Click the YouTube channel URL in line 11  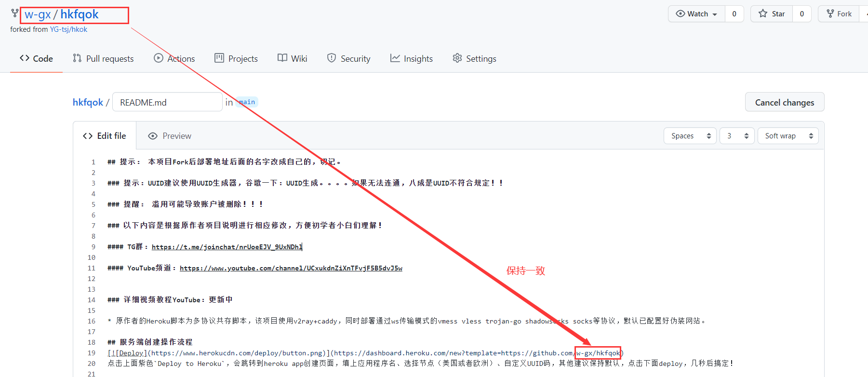coord(291,268)
